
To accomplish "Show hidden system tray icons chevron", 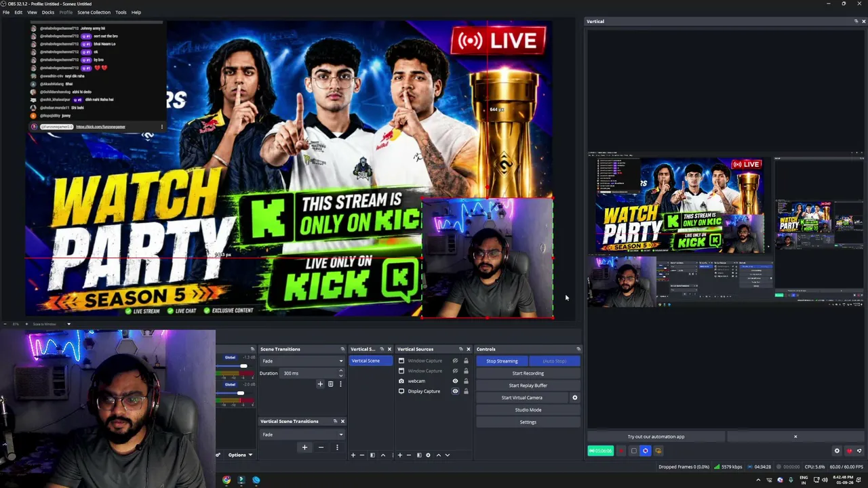I will [758, 480].
